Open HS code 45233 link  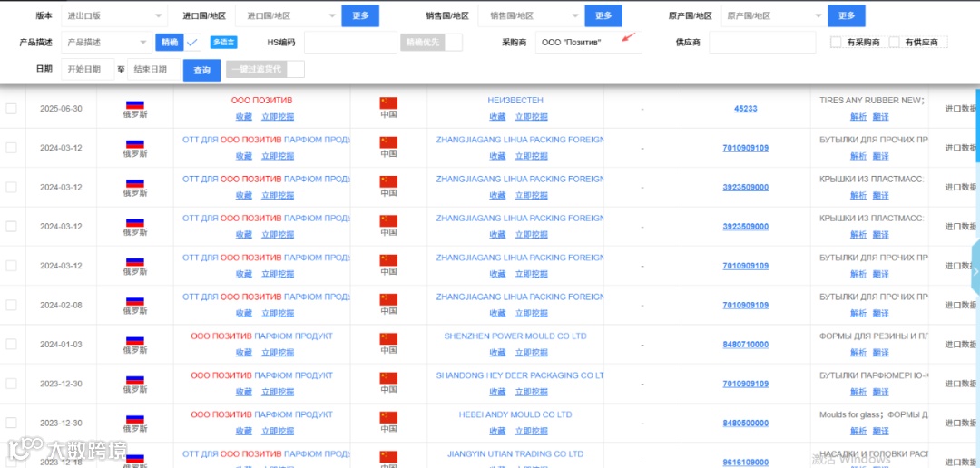coord(746,109)
